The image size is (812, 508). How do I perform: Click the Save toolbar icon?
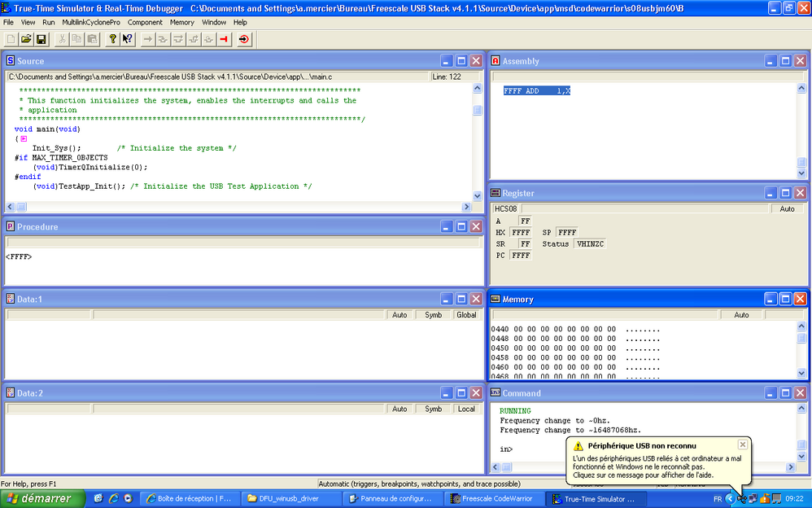click(41, 39)
